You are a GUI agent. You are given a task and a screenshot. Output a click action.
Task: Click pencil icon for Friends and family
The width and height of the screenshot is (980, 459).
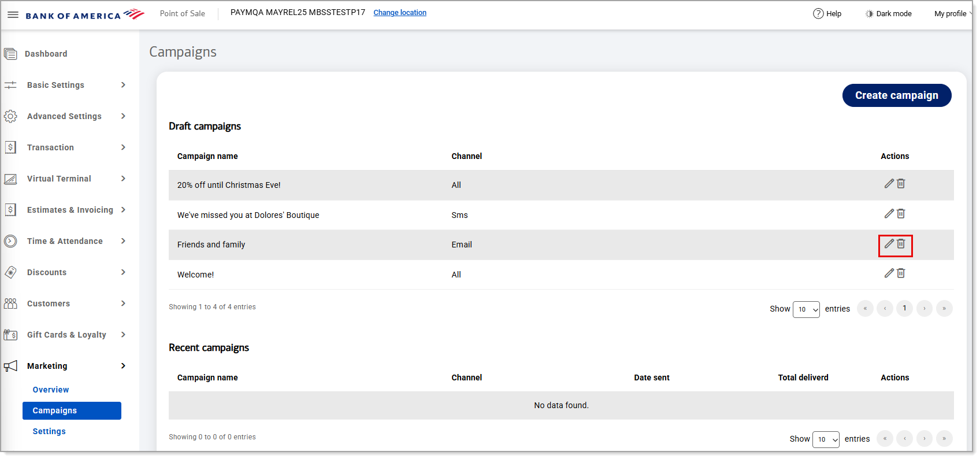(x=889, y=244)
